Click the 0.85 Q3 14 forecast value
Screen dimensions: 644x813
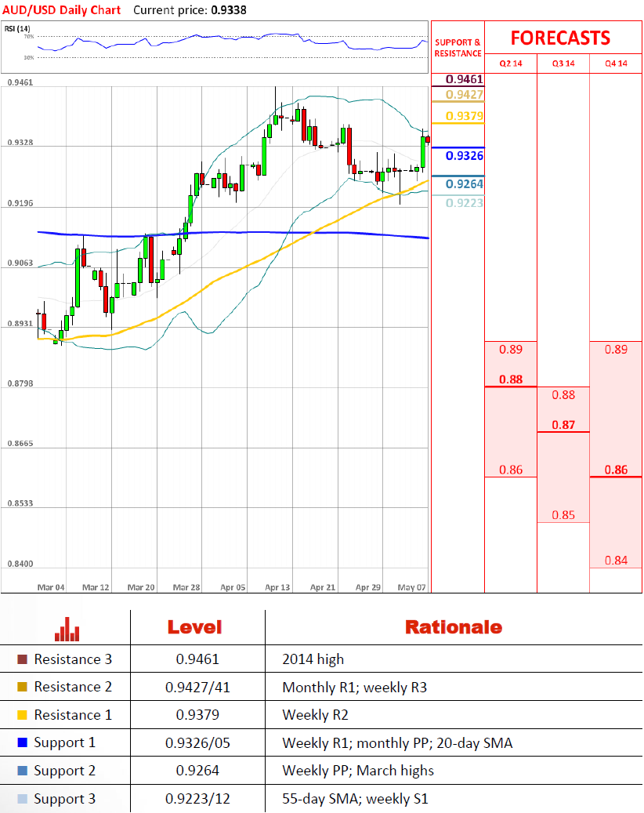click(563, 515)
